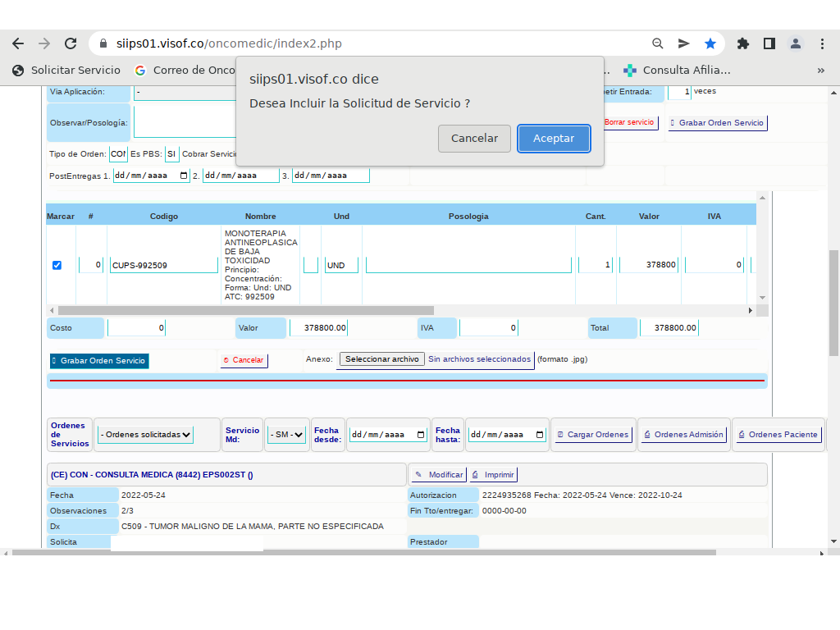
Task: Click Aceptar in the dialog
Action: [554, 139]
